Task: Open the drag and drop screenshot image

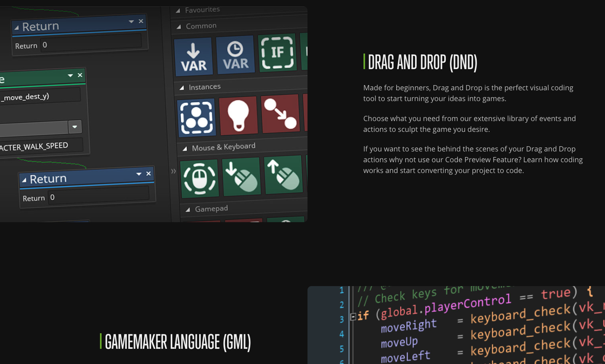Action: coord(154,114)
